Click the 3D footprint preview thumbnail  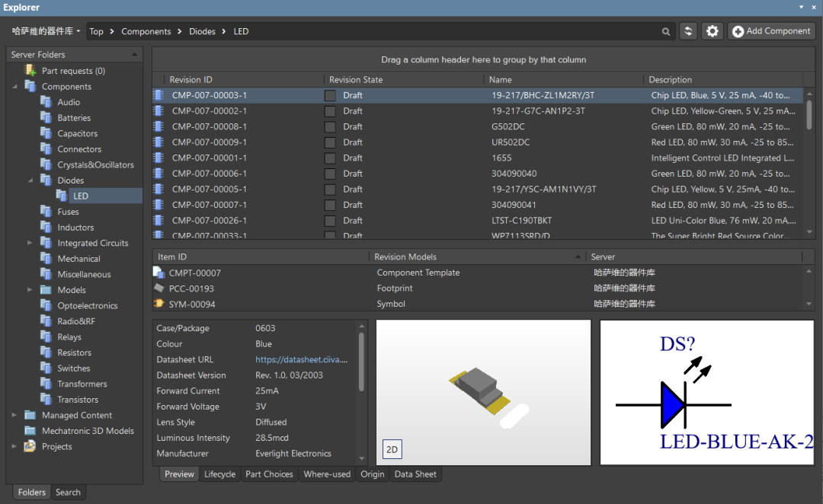(x=483, y=392)
